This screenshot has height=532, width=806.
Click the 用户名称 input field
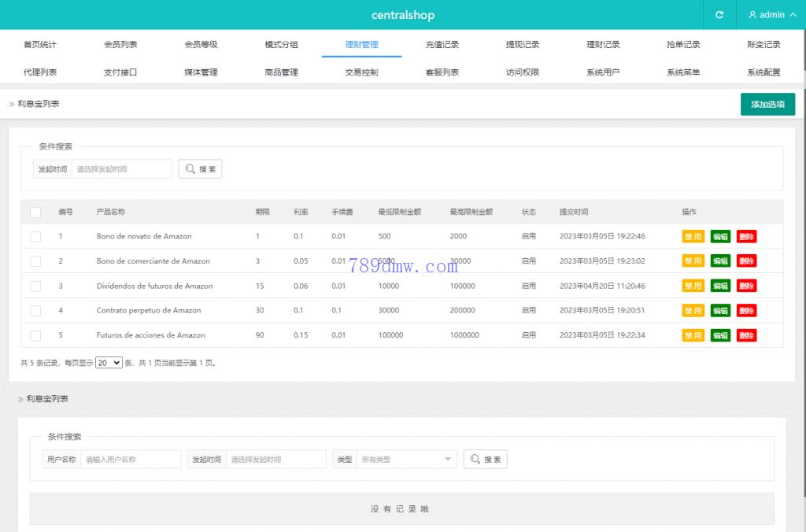(x=131, y=460)
